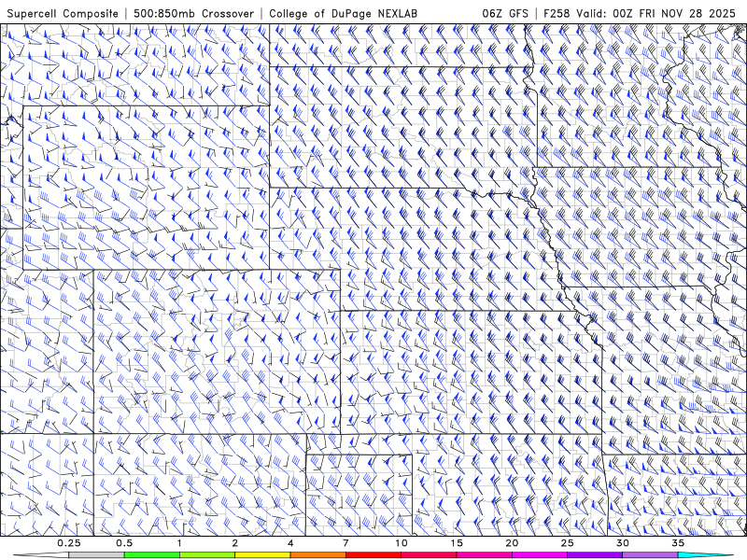Click "College of DuPage NEXLAB" header text
747x560 pixels.
(343, 13)
